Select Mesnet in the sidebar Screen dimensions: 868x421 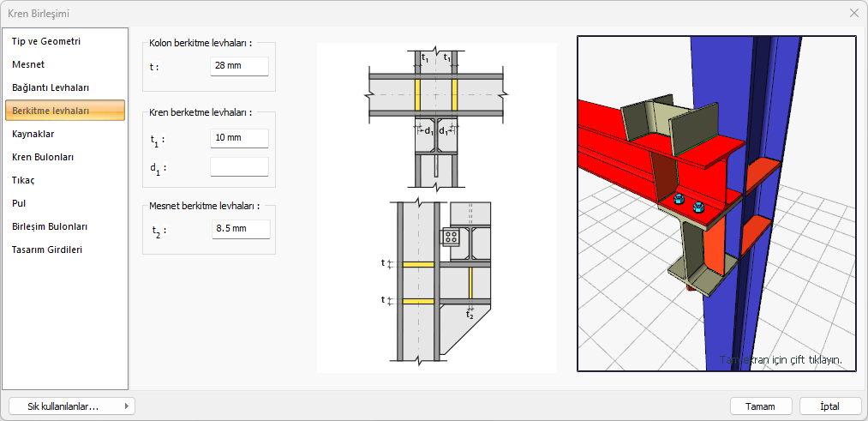[28, 64]
